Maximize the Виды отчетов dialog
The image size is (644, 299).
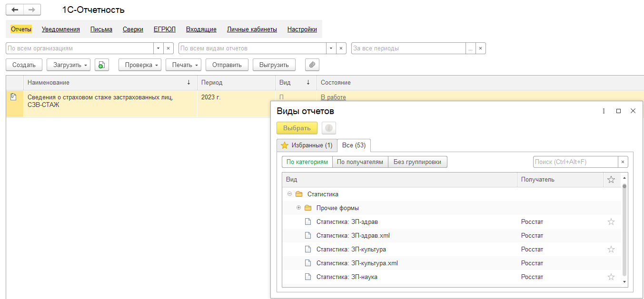click(618, 111)
